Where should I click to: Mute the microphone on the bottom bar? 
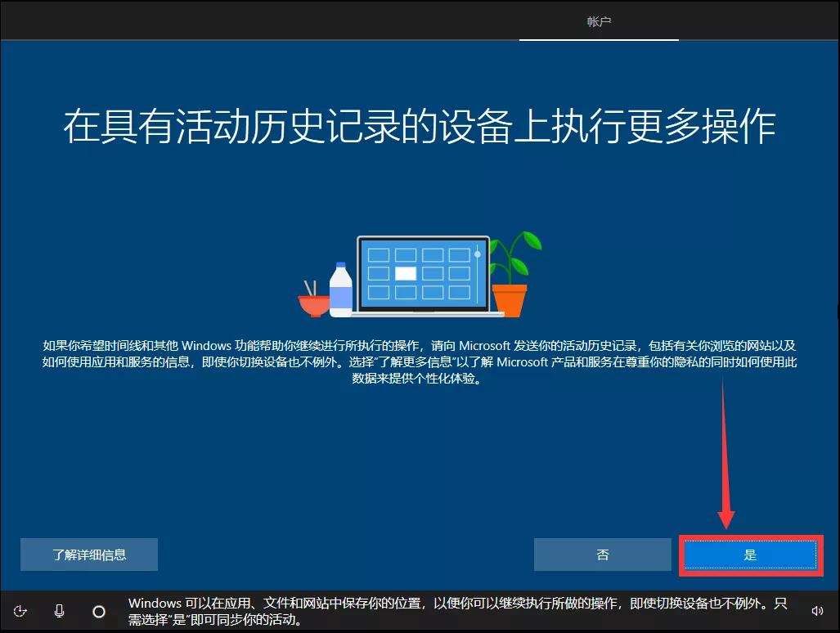coord(59,611)
